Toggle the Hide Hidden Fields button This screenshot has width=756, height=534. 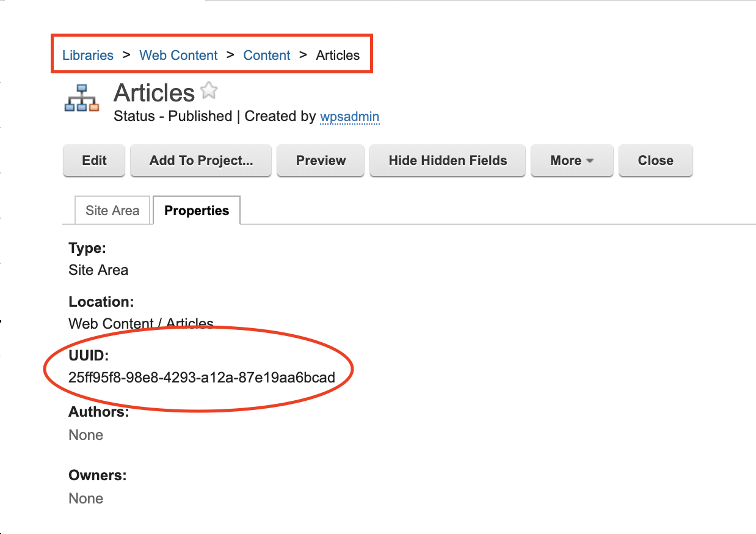point(448,161)
